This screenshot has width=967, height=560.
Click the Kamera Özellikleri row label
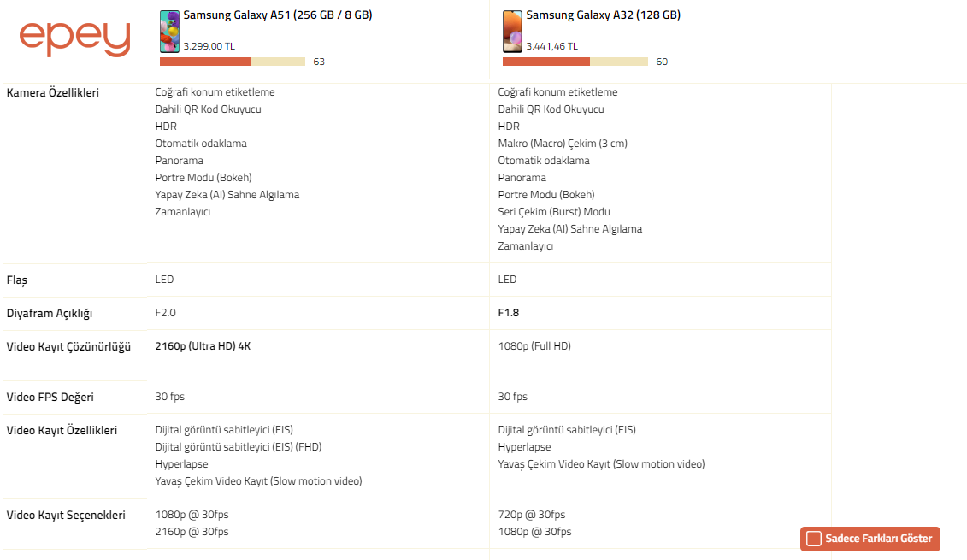53,92
